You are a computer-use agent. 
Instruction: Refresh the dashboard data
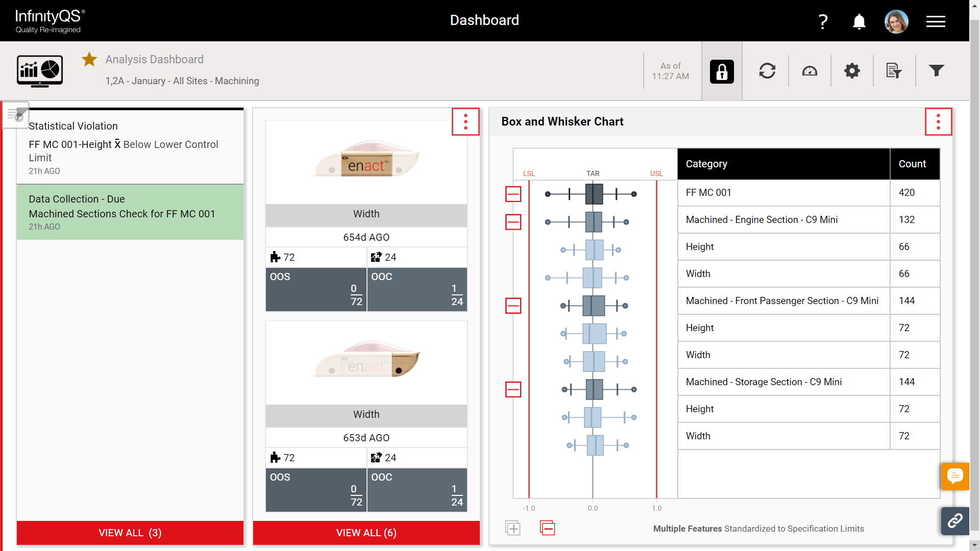pyautogui.click(x=767, y=71)
